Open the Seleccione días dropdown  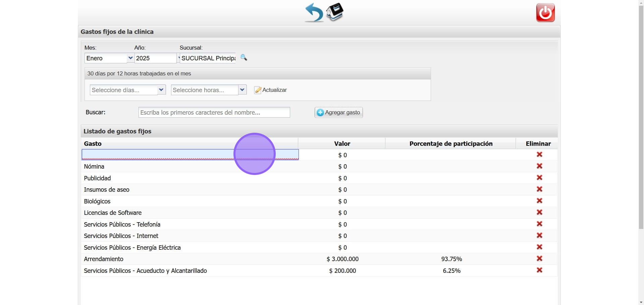[128, 90]
